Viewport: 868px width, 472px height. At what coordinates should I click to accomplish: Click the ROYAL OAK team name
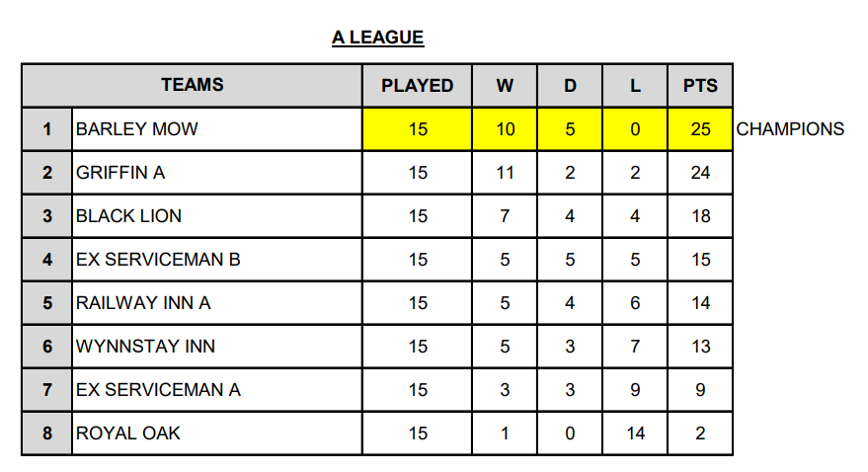click(127, 433)
